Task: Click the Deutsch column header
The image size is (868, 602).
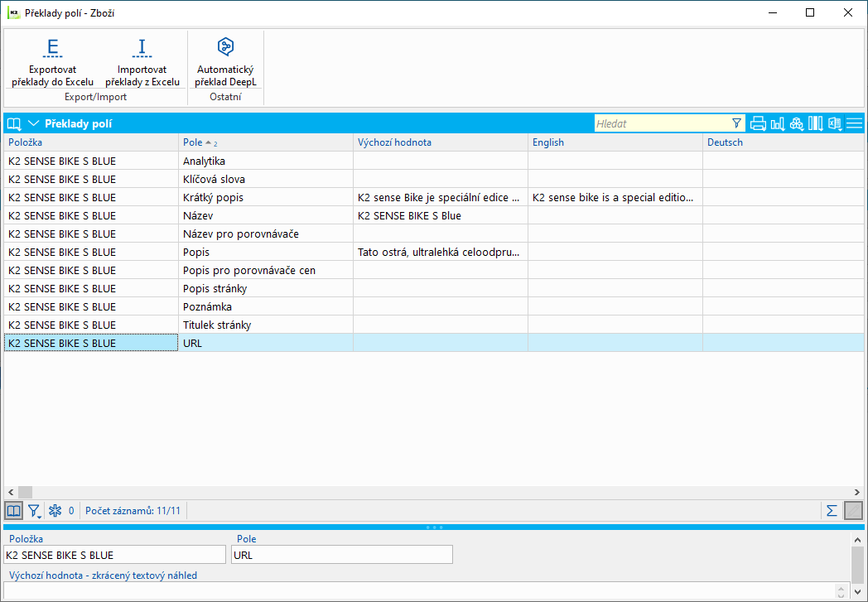Action: (783, 142)
